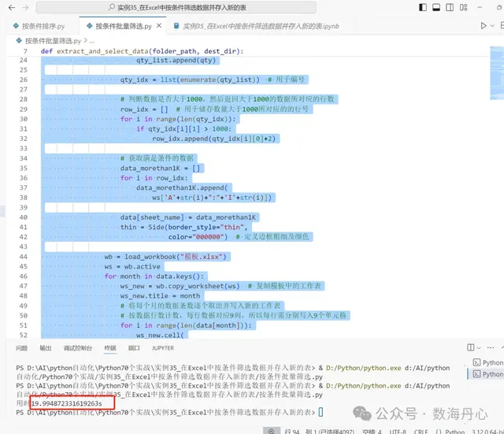Open the 端口 (Ports) panel tab
Image resolution: width=504 pixels, height=434 pixels.
[134, 348]
